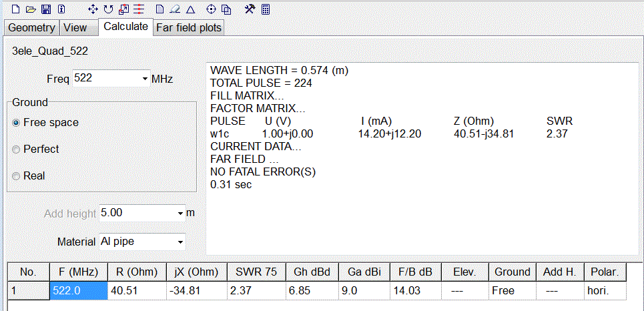Expand the Add height dropdown
The image size is (644, 311).
[x=180, y=214]
